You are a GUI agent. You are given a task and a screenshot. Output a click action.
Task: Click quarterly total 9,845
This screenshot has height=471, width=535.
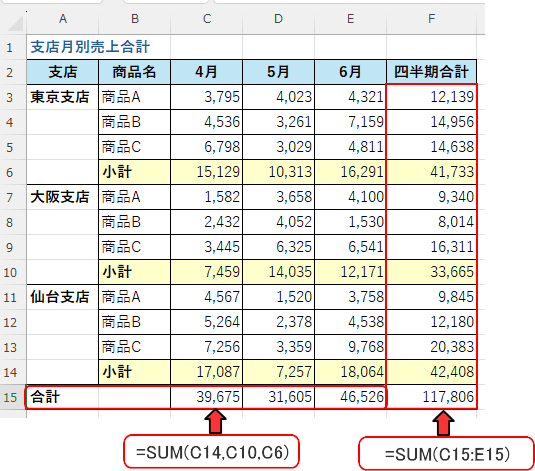(432, 297)
